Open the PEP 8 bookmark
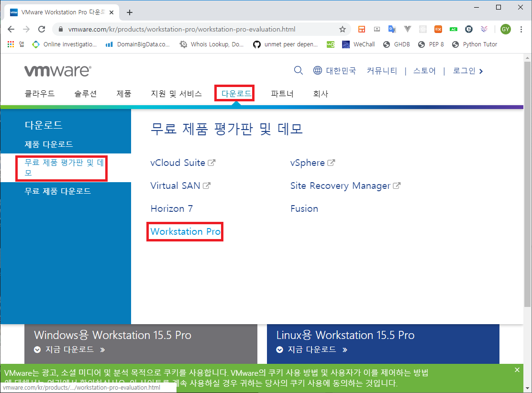Viewport: 532px width, 393px height. (431, 44)
